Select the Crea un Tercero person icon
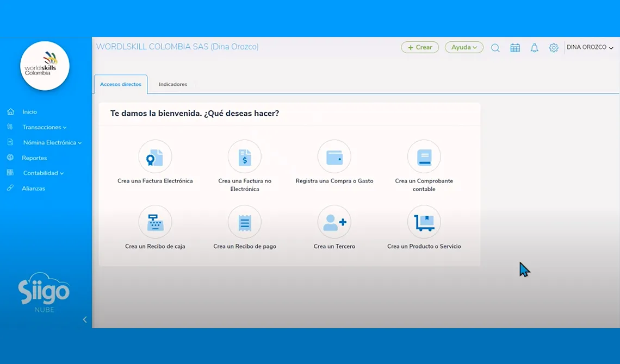 [x=334, y=222]
